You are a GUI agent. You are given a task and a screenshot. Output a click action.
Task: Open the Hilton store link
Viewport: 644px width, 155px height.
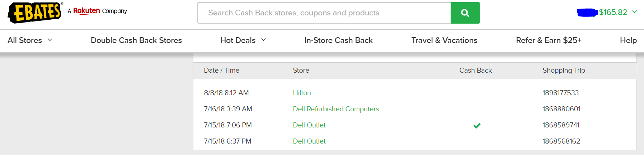[302, 93]
